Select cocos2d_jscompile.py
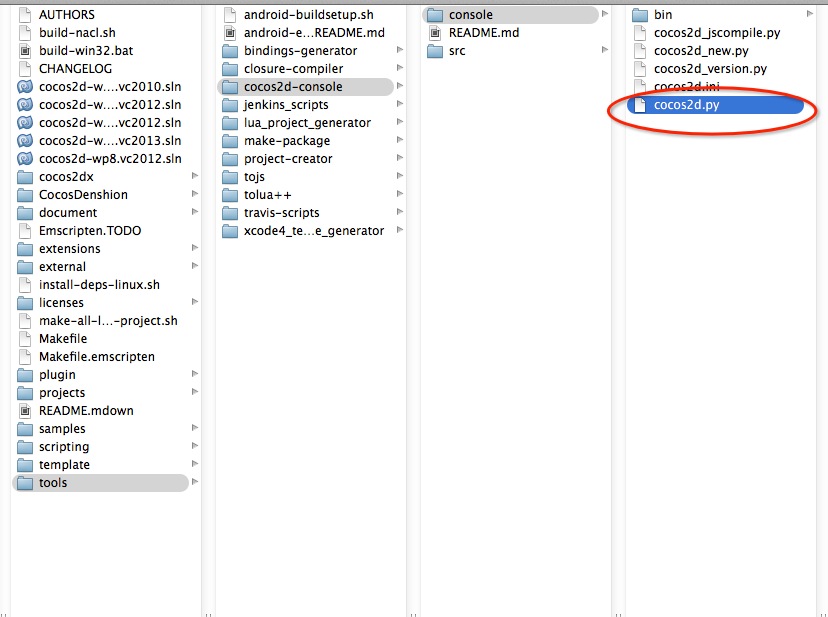This screenshot has height=617, width=828. pos(717,33)
